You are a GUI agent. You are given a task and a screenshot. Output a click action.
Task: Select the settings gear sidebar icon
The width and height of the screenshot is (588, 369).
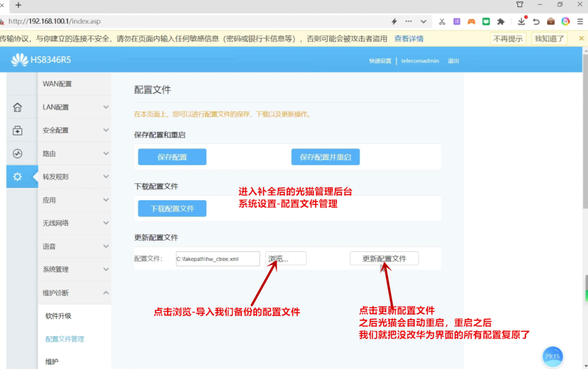tap(17, 177)
